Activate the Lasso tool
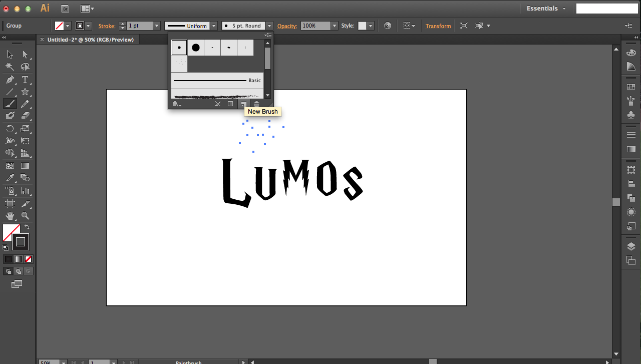641x364 pixels. coord(25,67)
